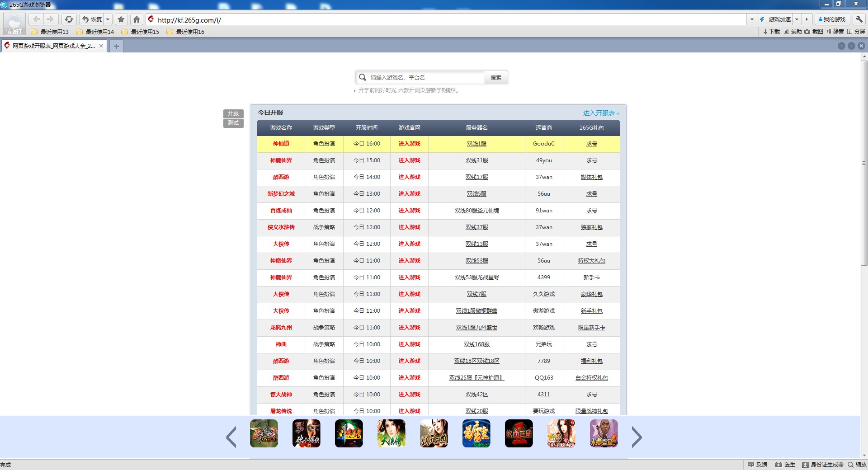The width and height of the screenshot is (868, 470).
Task: Click the 搜索 search button
Action: pos(496,77)
